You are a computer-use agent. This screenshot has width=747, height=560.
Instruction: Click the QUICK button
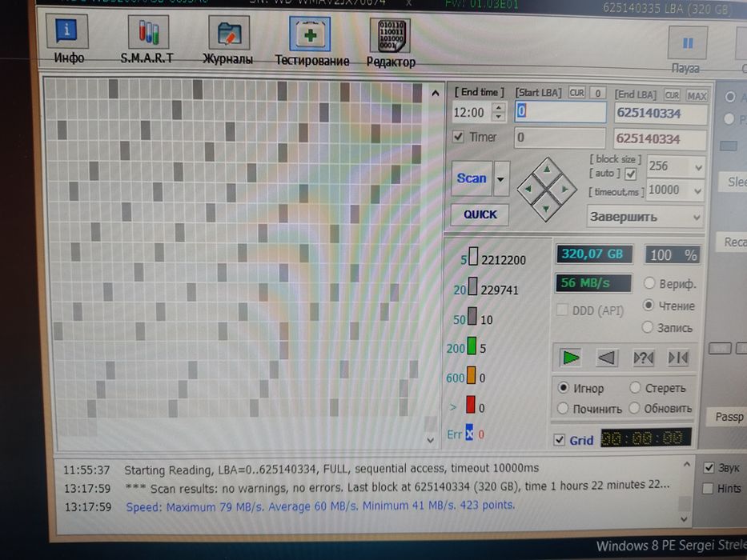(480, 214)
